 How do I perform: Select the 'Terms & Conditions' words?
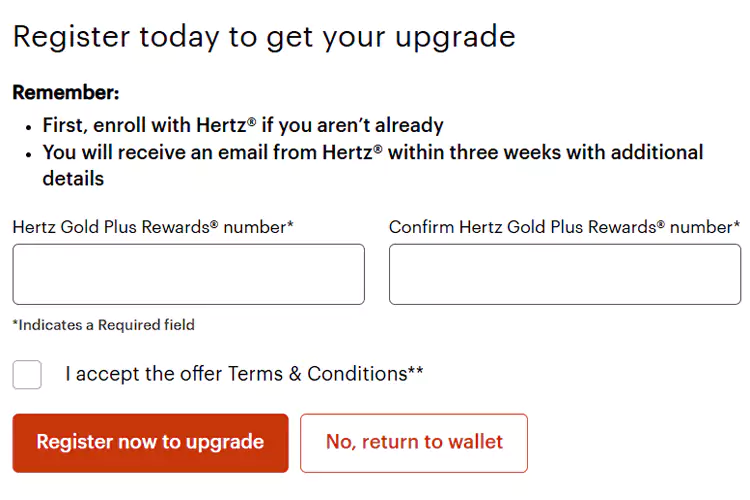318,374
